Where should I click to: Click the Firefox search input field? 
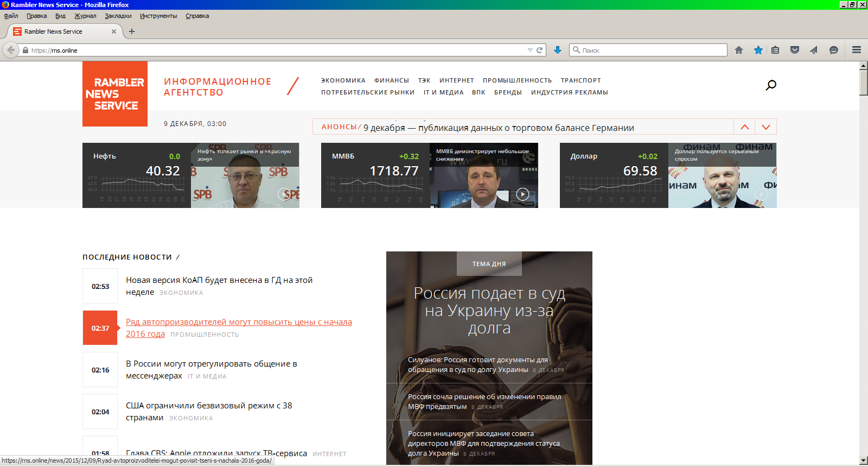tap(651, 50)
